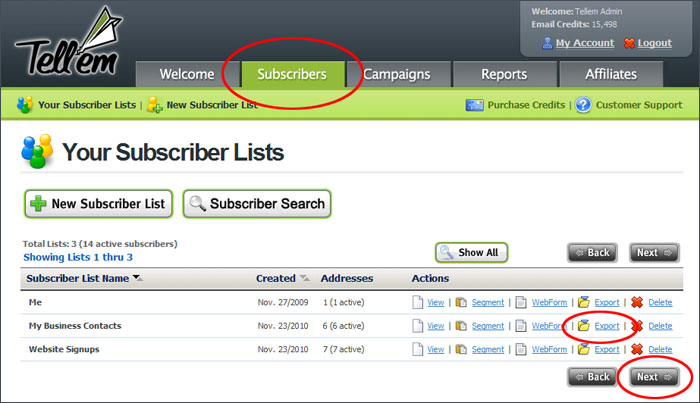Click the Purchase Credits link
The height and width of the screenshot is (403, 700).
click(x=526, y=105)
